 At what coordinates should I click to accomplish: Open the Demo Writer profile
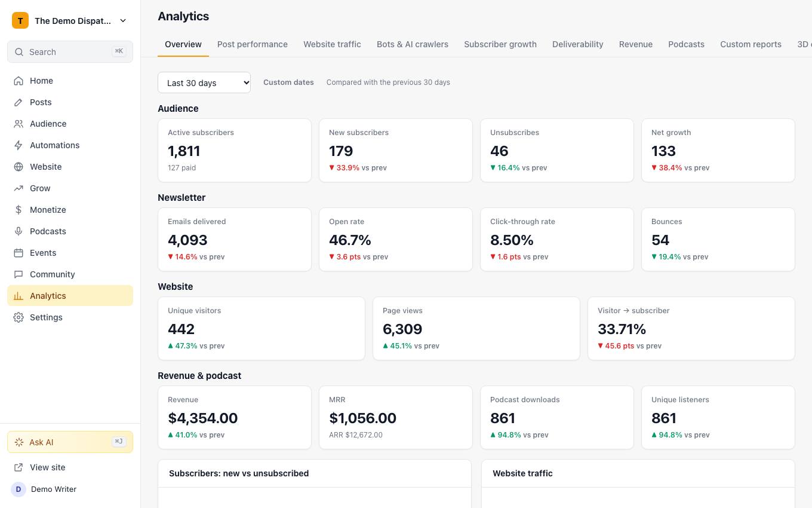point(70,489)
